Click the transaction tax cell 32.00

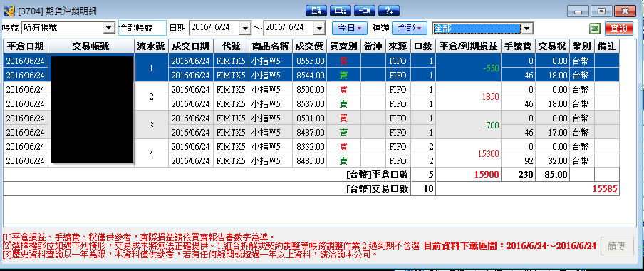click(553, 160)
